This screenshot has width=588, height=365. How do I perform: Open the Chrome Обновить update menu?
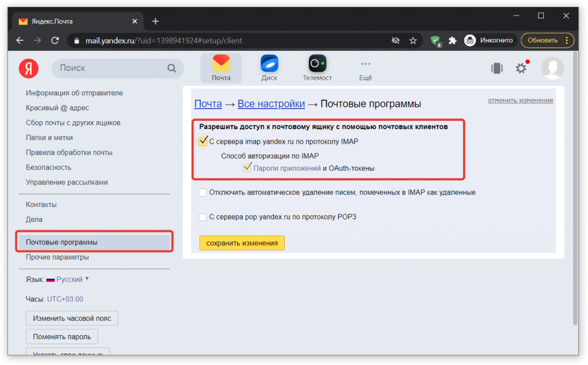547,40
